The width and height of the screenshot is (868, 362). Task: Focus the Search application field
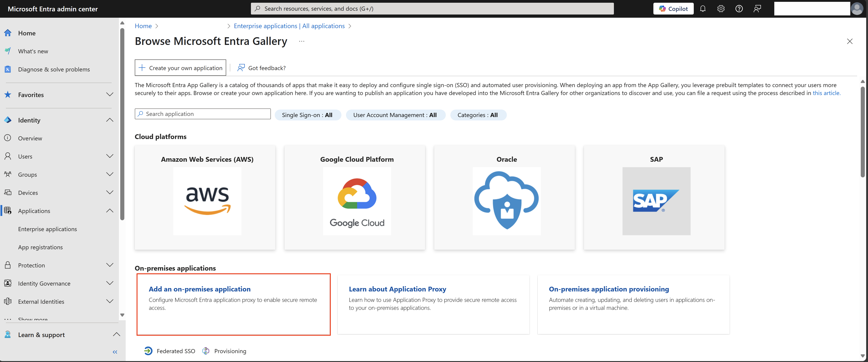tap(203, 114)
